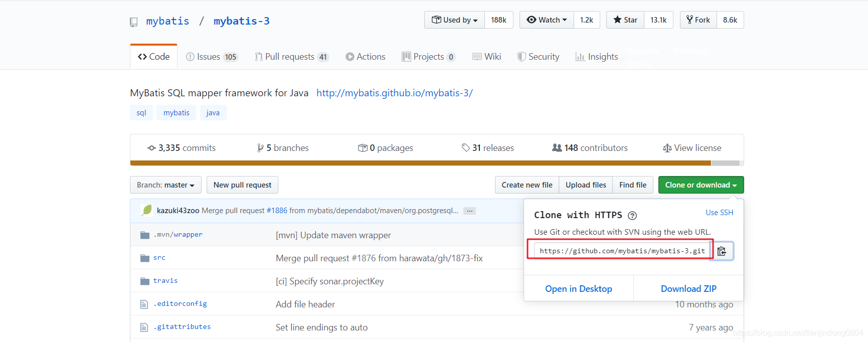
Task: Open the '[mvn] Update maven wrapper' commit message
Action: point(333,235)
